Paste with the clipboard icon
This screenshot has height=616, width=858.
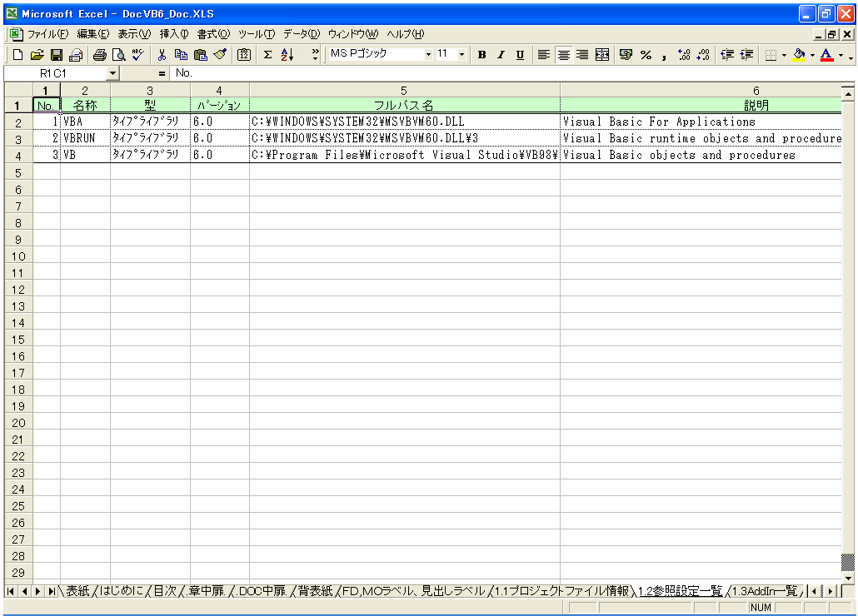coord(200,55)
